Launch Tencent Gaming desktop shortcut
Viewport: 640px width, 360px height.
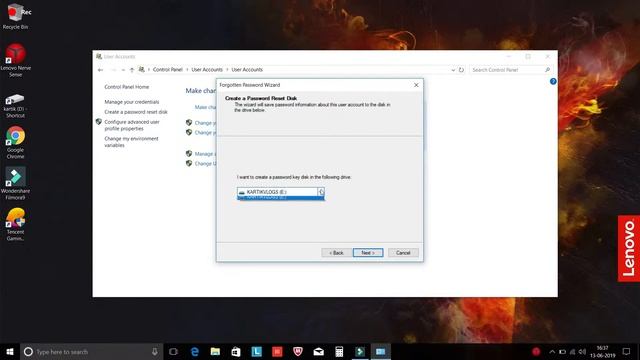(x=15, y=224)
